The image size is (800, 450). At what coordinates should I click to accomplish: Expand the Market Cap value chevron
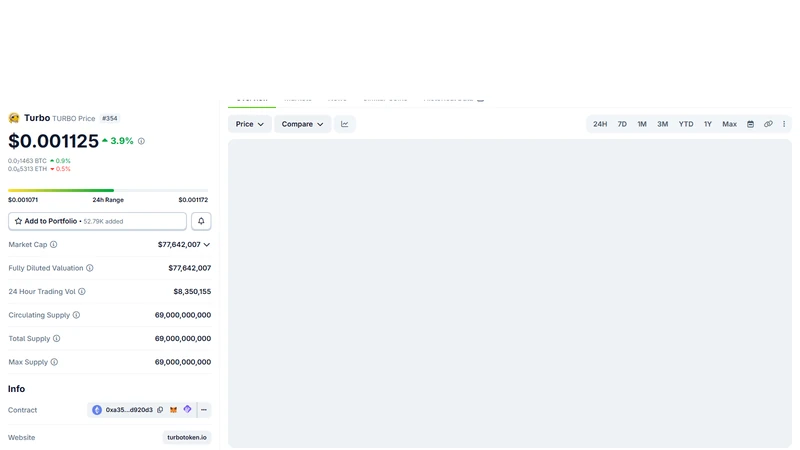(207, 245)
